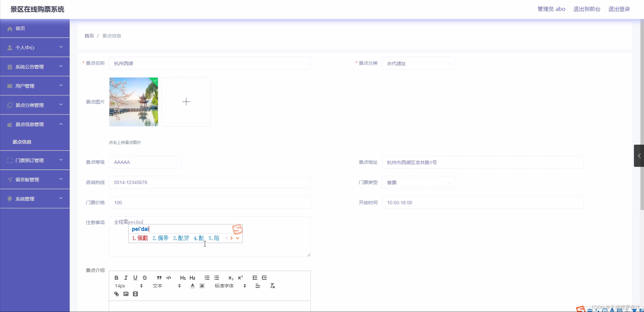644x312 pixels.
Task: Click 退出登录 to log out
Action: 619,9
